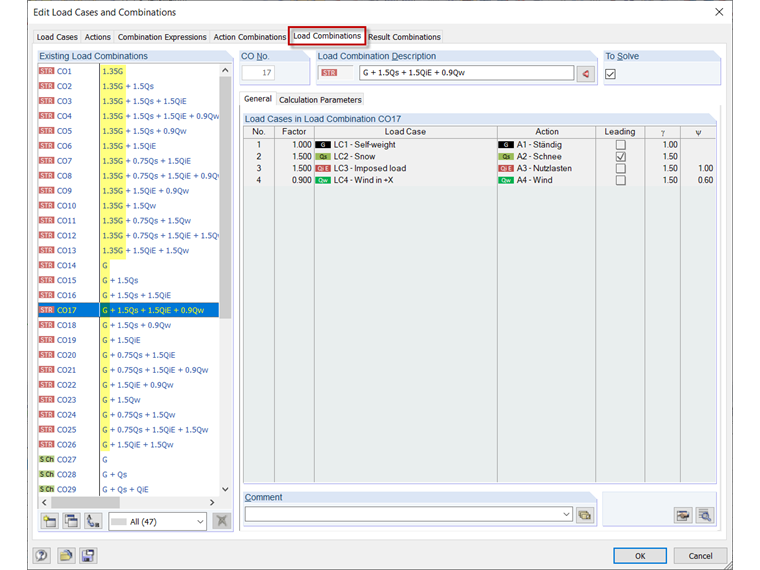The height and width of the screenshot is (570, 760).
Task: Toggle Leading checkbox for LC3 Imposed load
Action: (620, 168)
